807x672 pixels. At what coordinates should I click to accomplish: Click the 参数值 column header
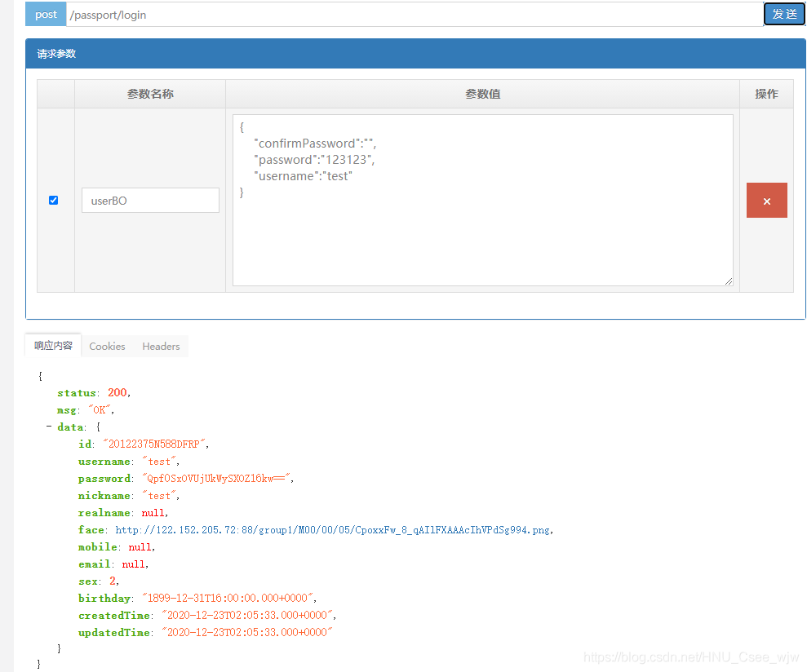click(x=482, y=94)
